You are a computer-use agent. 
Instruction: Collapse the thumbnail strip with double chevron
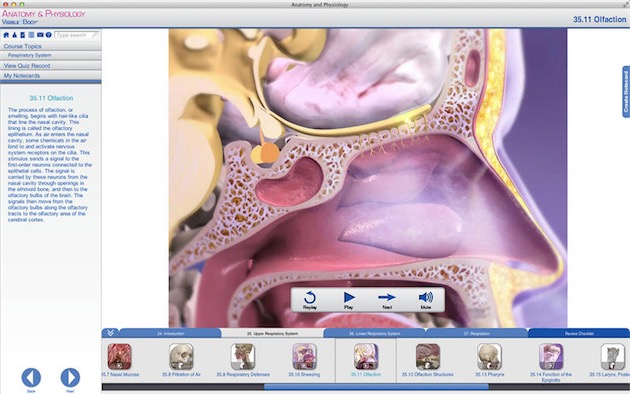coord(110,333)
